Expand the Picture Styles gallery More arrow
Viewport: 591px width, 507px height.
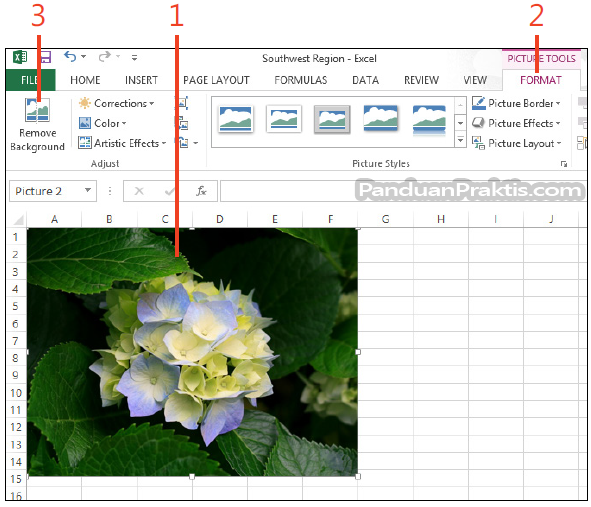tap(460, 140)
